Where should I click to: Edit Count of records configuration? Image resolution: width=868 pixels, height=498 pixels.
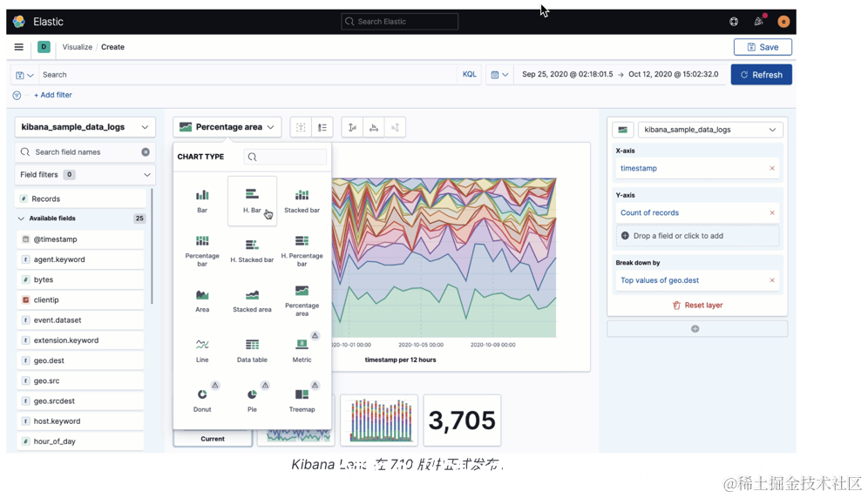point(649,212)
